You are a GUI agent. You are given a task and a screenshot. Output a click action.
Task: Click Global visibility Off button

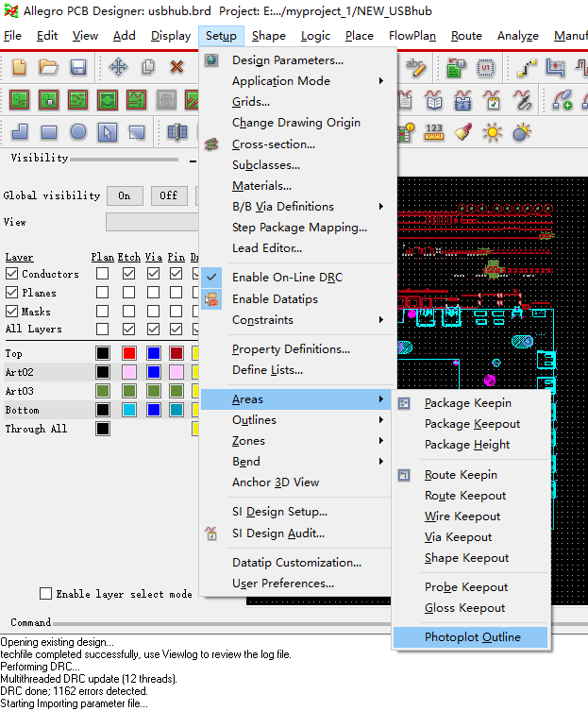(169, 195)
